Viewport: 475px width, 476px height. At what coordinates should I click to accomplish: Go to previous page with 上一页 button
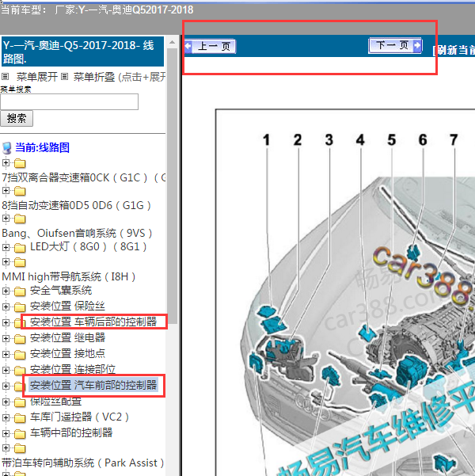click(x=210, y=47)
